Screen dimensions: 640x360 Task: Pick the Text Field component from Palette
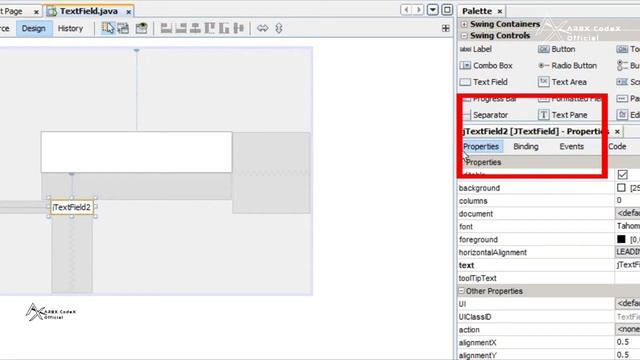coord(484,82)
